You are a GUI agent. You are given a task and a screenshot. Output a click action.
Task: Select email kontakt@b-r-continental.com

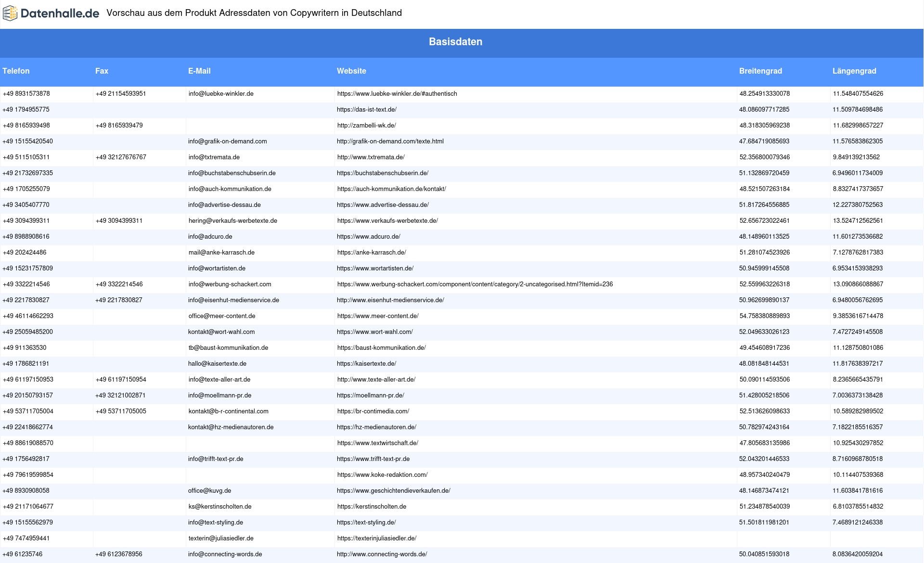click(229, 411)
